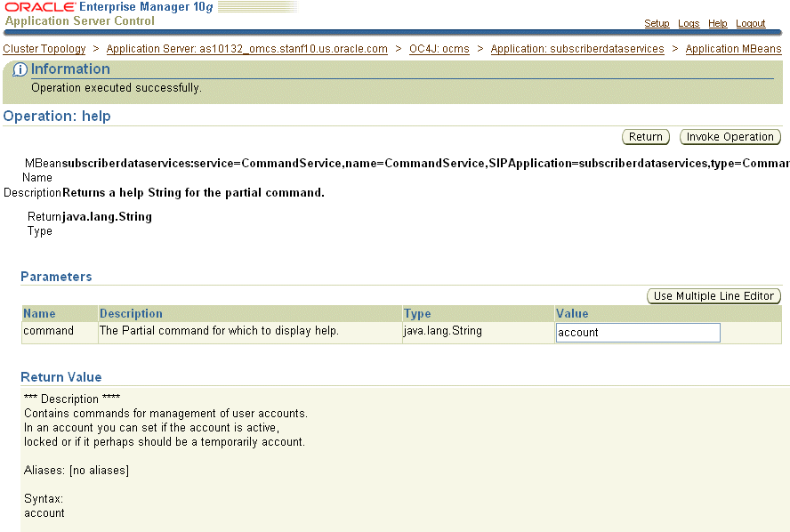This screenshot has width=790, height=532.
Task: Click 'Application Server Control' subtitle
Action: coord(79,21)
